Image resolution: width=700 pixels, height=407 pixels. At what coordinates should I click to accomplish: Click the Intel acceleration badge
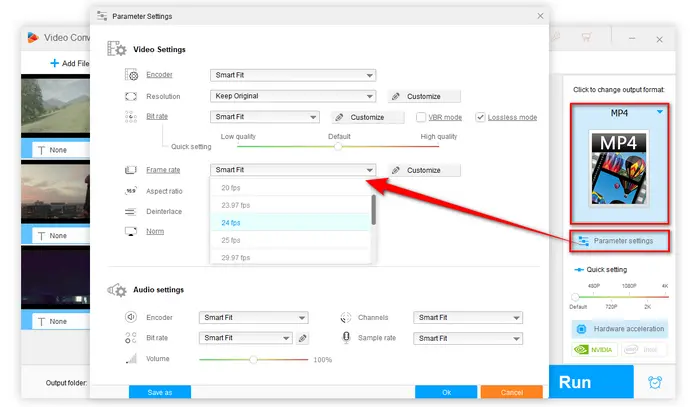(x=642, y=349)
